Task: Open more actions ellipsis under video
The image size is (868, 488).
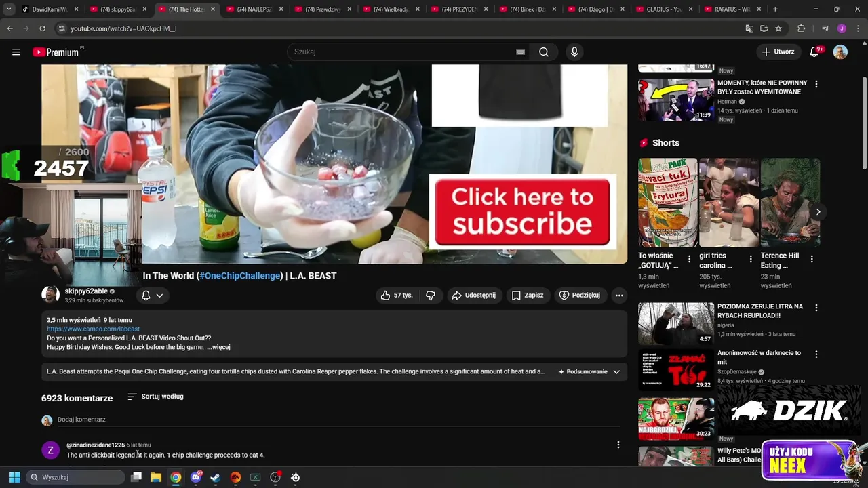Action: [x=619, y=296]
